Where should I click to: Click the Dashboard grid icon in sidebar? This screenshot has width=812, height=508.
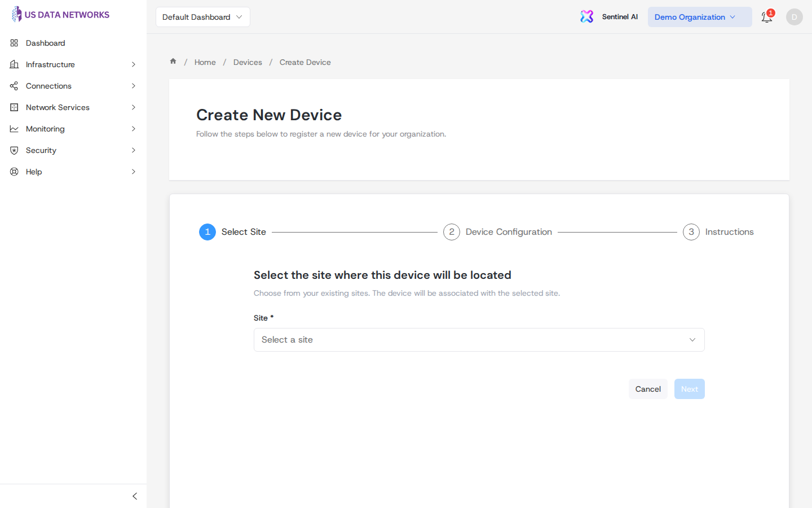point(14,43)
